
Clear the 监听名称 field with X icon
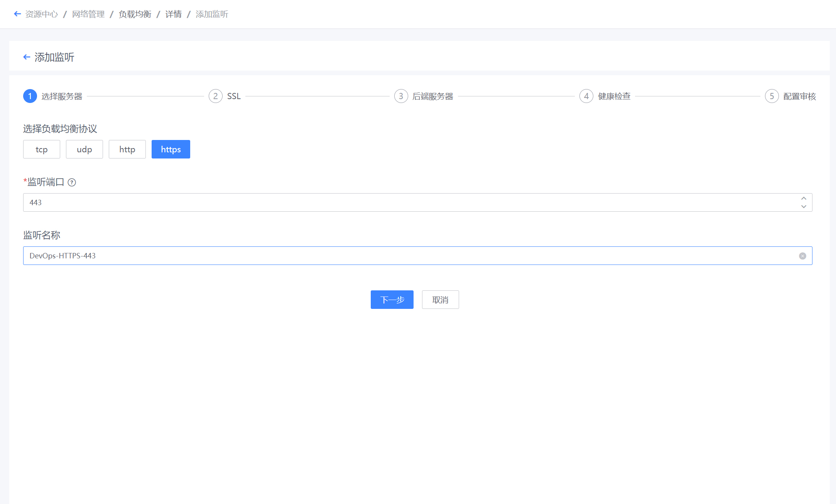802,256
